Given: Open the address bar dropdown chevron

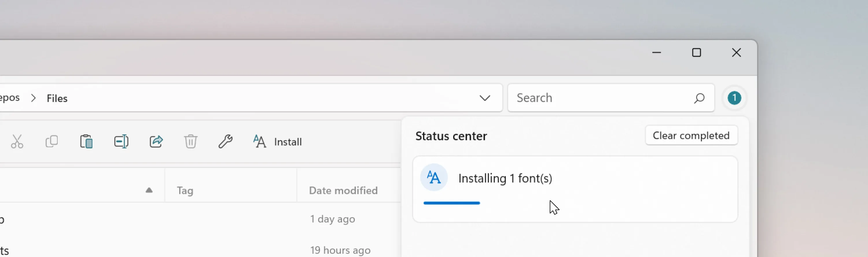Looking at the screenshot, I should pos(485,98).
